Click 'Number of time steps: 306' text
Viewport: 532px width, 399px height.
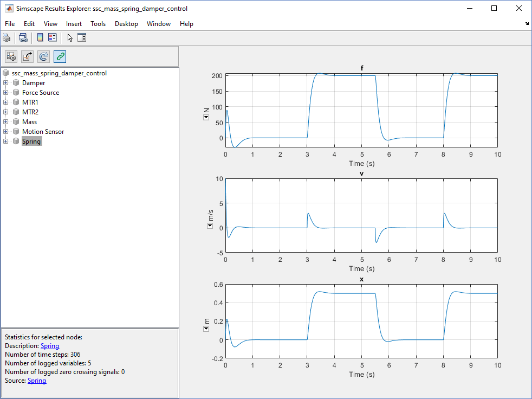[43, 355]
